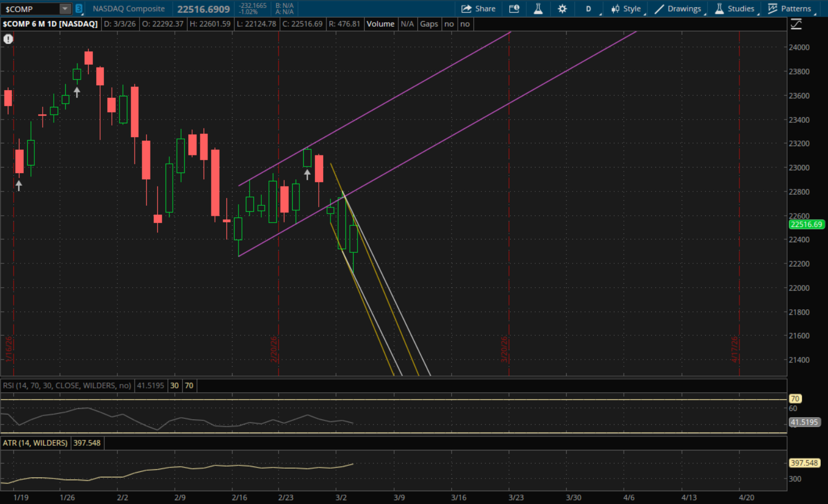Image resolution: width=828 pixels, height=504 pixels.
Task: Click the chart scale icon above the price axis
Action: click(x=796, y=24)
